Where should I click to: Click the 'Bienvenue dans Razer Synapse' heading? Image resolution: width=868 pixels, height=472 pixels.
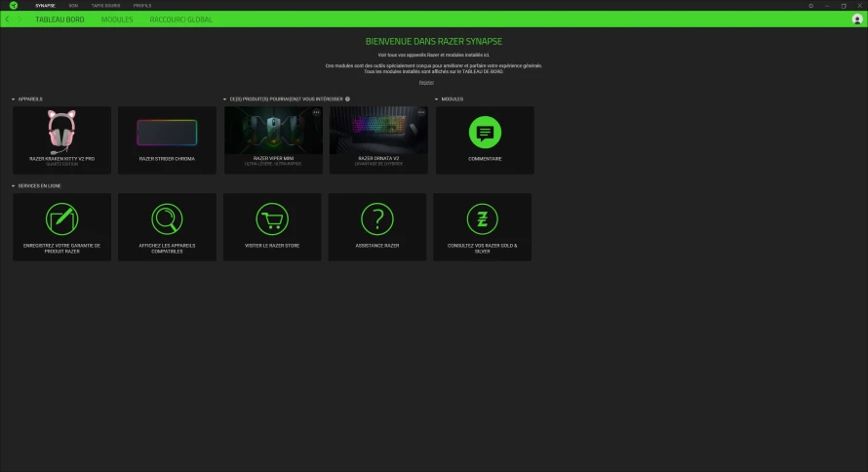tap(434, 42)
